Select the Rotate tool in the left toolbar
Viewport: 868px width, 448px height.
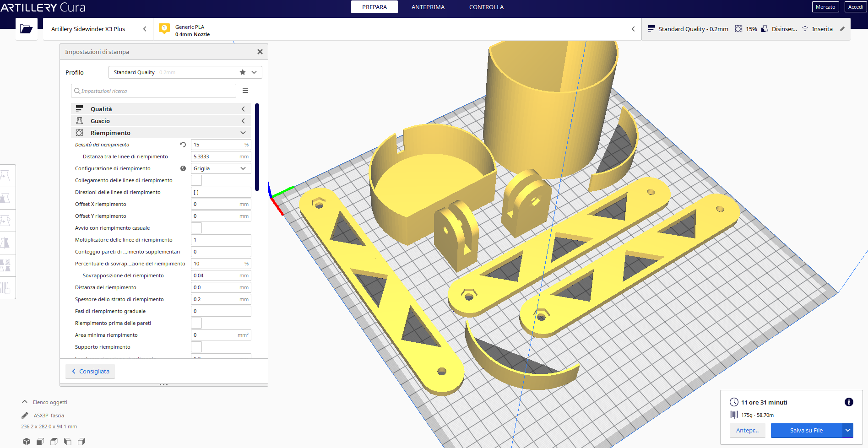coord(5,221)
